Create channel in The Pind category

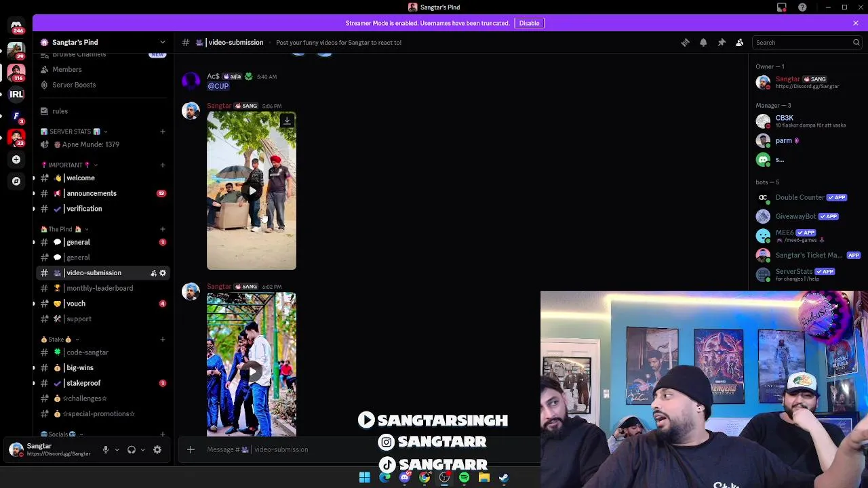(x=162, y=229)
